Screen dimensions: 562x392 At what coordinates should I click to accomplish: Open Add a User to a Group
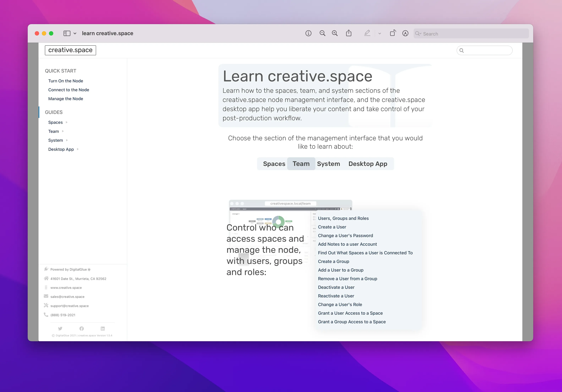click(340, 270)
